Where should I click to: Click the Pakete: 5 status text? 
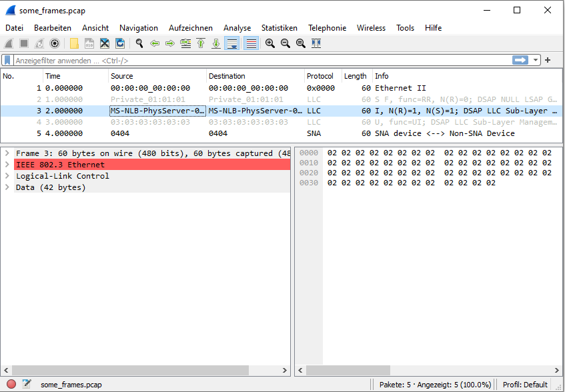[x=394, y=385]
